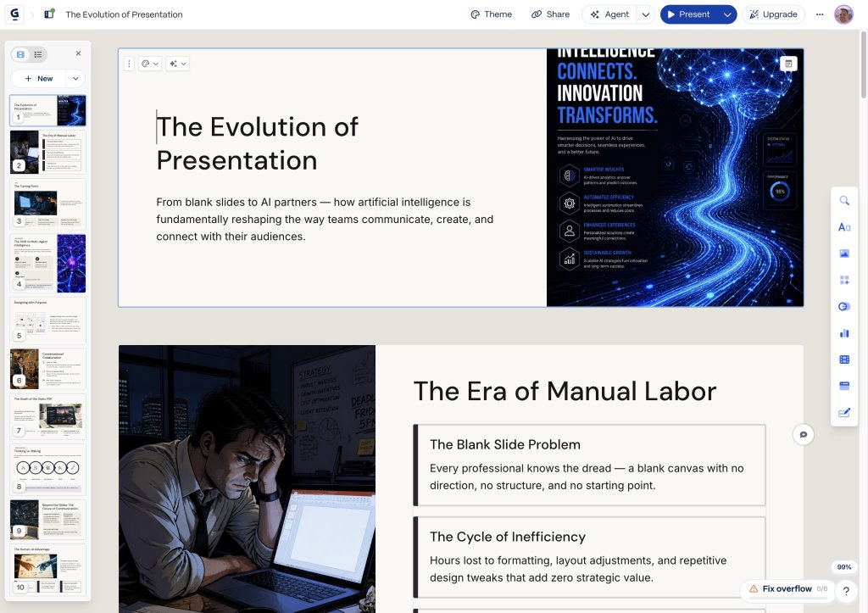Viewport: 868px width, 613px height.
Task: Expand the Present options chevron
Action: (x=727, y=14)
